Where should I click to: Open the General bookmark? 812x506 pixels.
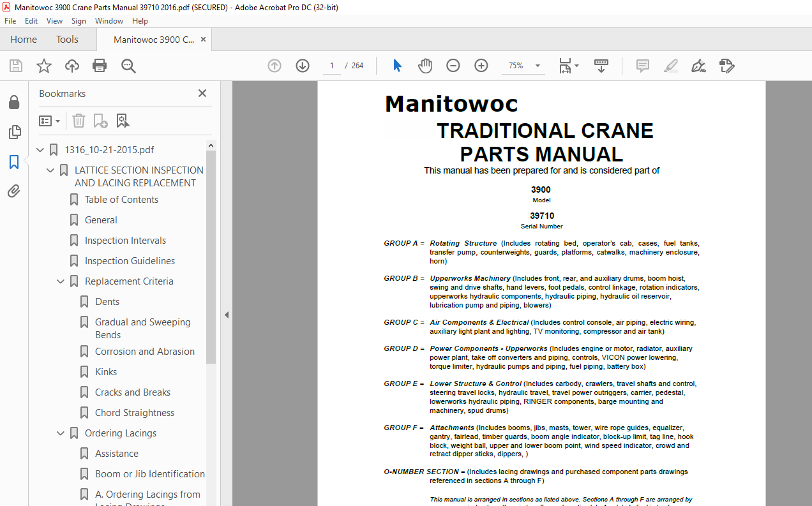[x=101, y=220]
